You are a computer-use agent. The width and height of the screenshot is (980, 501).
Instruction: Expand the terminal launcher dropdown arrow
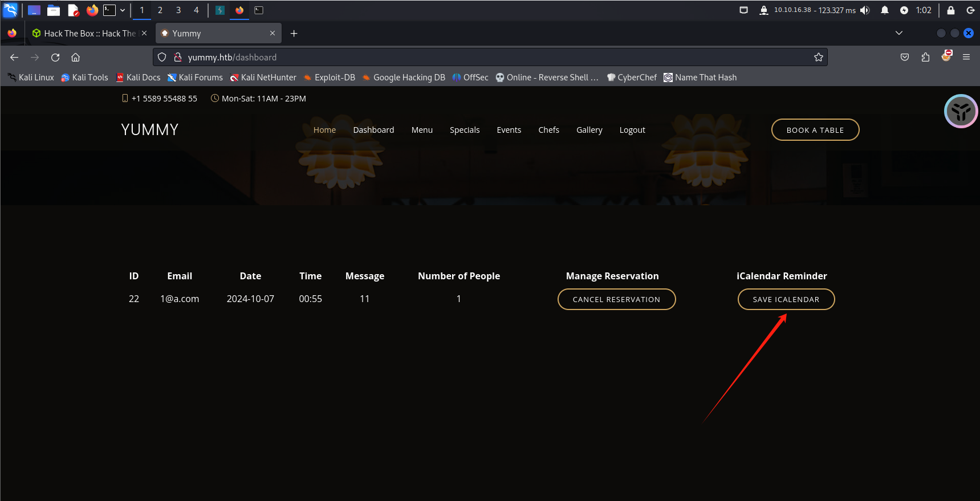click(x=123, y=10)
